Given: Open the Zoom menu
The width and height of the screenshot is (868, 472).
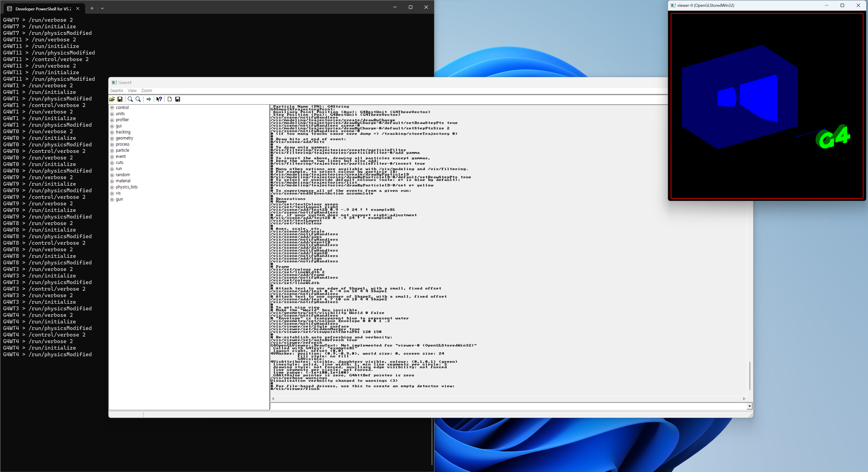Looking at the screenshot, I should (146, 91).
